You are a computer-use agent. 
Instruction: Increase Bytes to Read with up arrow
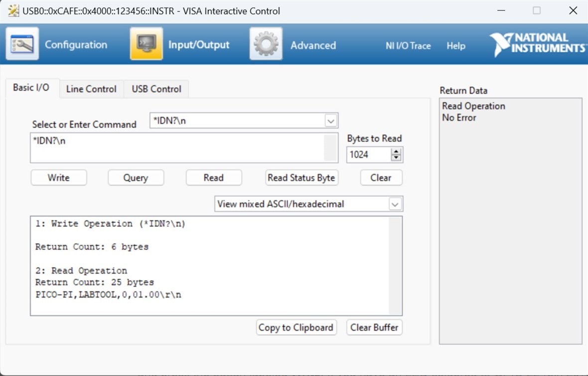click(x=396, y=152)
